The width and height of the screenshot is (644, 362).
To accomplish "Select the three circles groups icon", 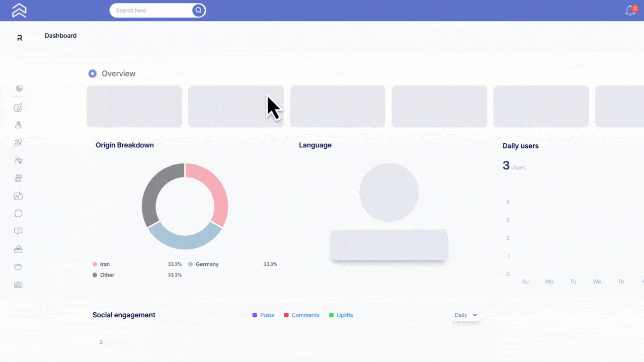I will 18,143.
